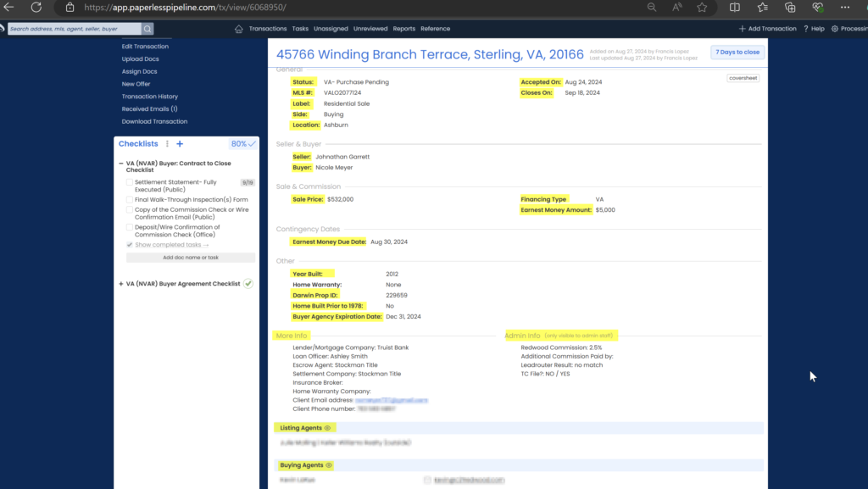Check Deposit/Wire Confirmation of Commission Check task
This screenshot has height=489, width=868.
coord(130,227)
